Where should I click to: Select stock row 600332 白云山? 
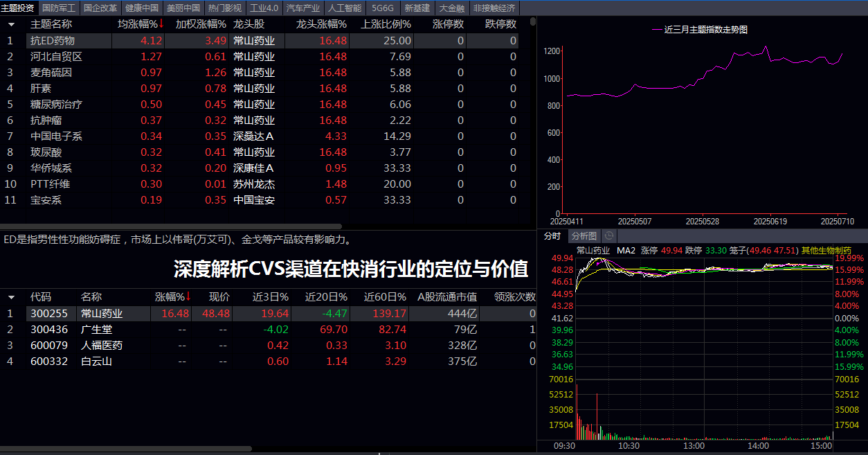click(x=269, y=362)
